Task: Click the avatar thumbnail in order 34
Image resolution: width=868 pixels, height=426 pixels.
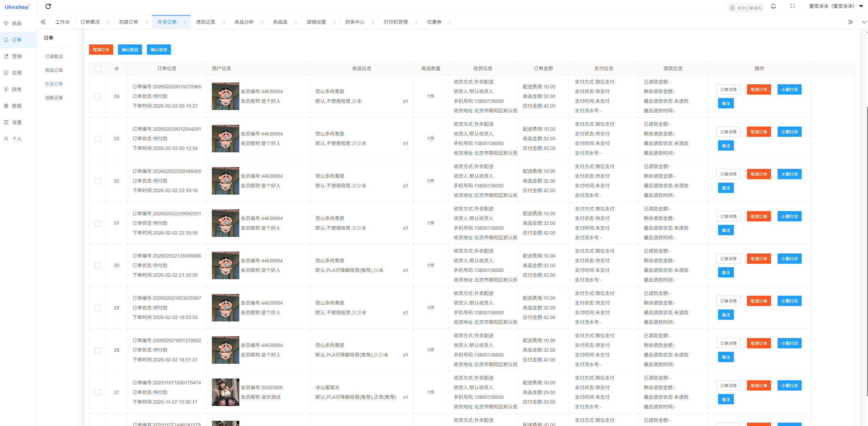Action: (x=225, y=97)
